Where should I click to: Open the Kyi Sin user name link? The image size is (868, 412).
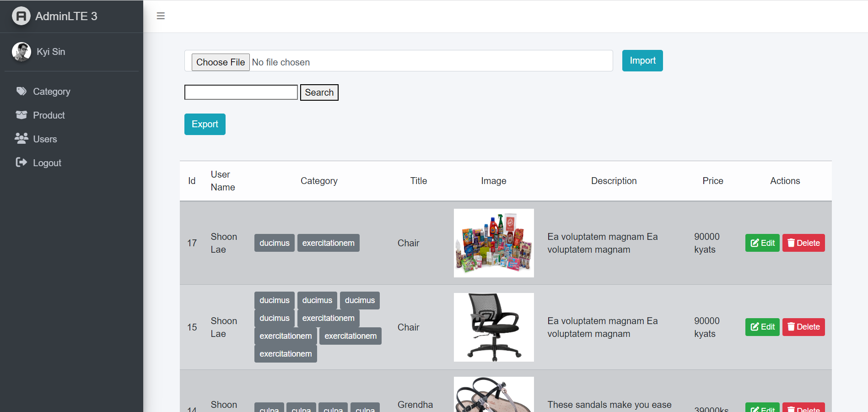tap(51, 52)
